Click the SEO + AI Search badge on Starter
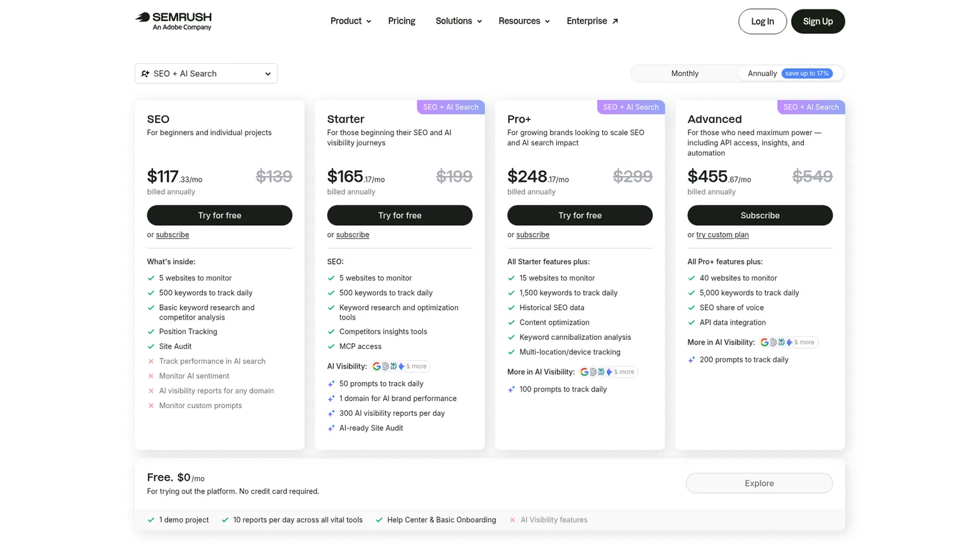 pos(450,107)
